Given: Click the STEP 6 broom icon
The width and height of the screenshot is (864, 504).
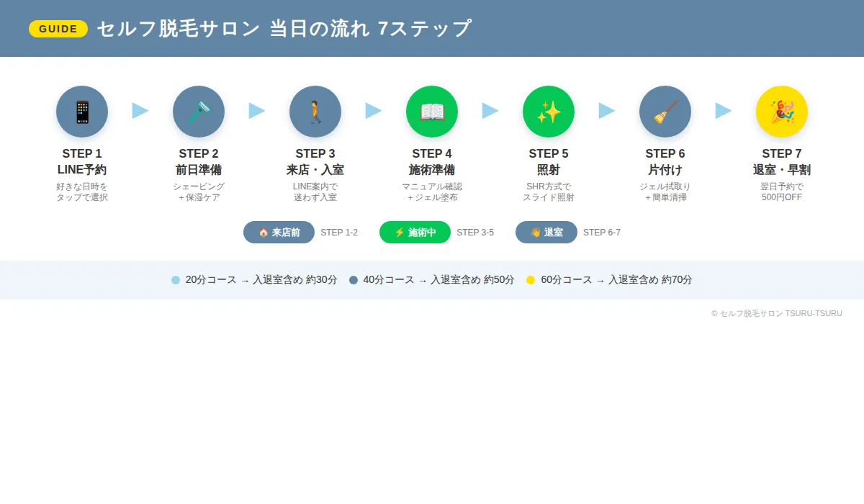Looking at the screenshot, I should 665,112.
